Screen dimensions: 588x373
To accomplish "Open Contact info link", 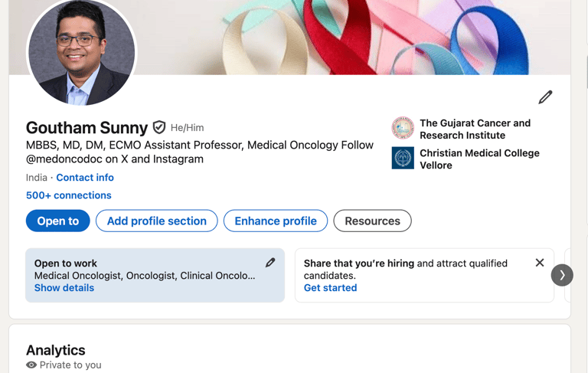I will click(85, 178).
